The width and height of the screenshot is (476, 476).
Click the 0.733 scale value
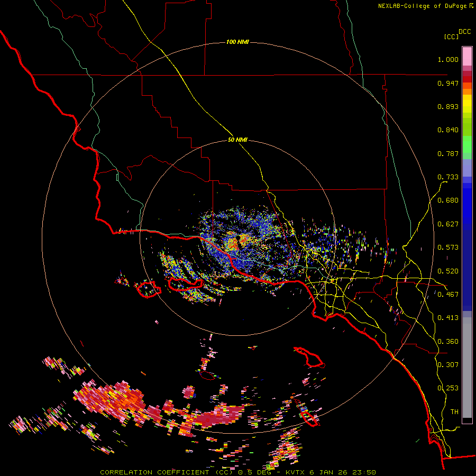pyautogui.click(x=448, y=177)
